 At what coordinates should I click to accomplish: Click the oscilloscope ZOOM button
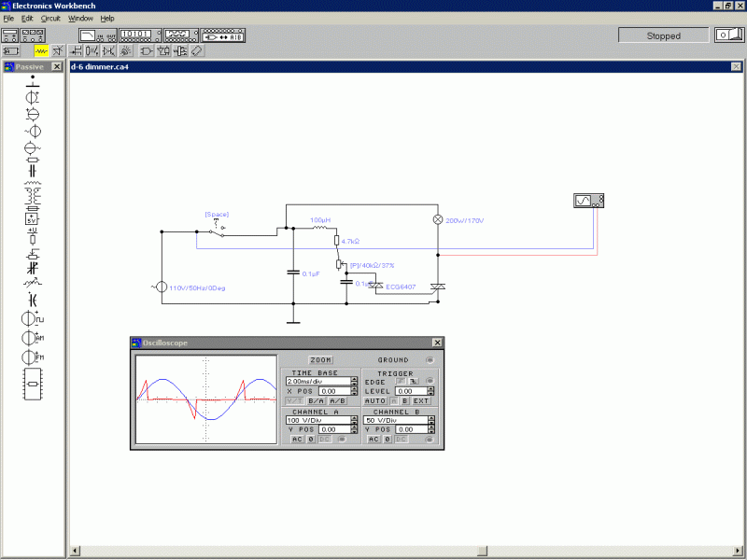click(320, 360)
